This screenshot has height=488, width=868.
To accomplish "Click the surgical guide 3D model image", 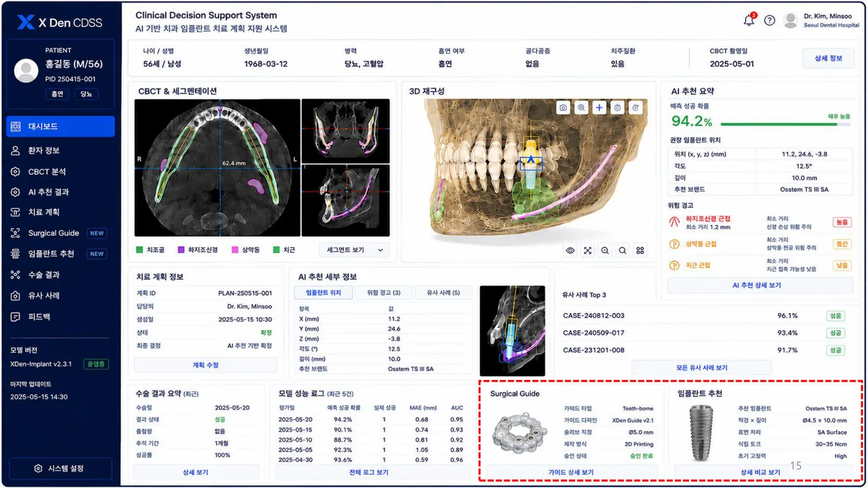I will click(x=520, y=433).
